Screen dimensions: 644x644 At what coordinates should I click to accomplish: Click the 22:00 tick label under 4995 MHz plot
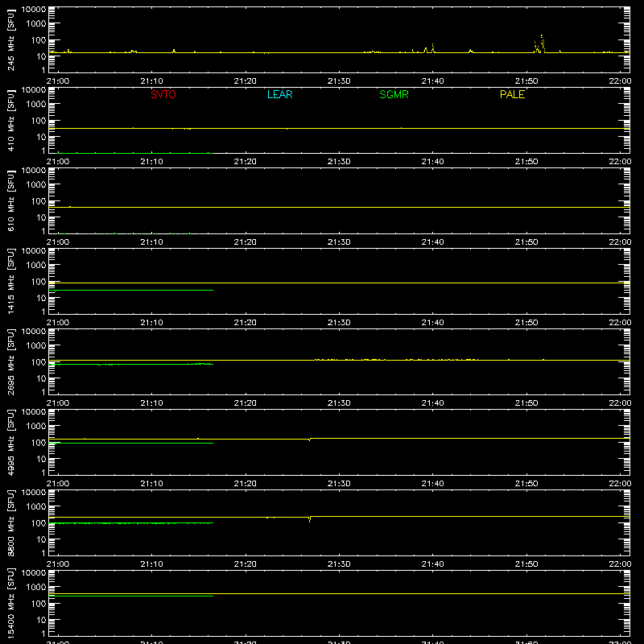tap(620, 484)
